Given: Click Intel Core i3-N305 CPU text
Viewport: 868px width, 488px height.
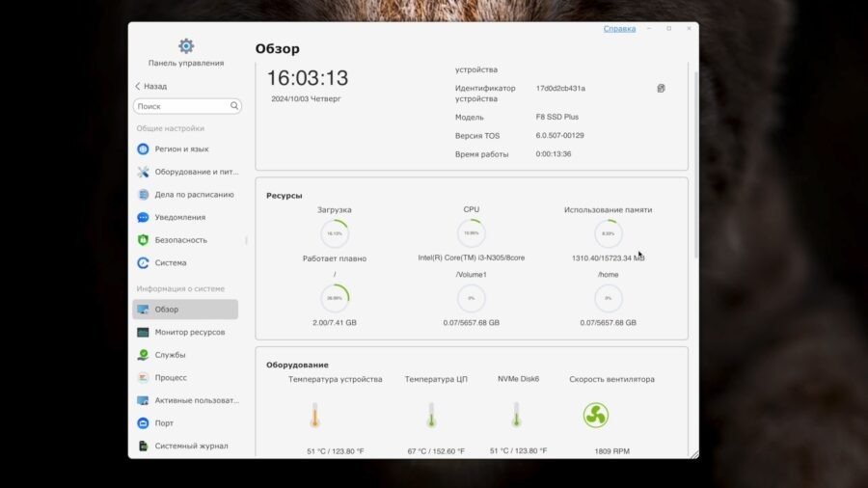Looking at the screenshot, I should pyautogui.click(x=471, y=258).
